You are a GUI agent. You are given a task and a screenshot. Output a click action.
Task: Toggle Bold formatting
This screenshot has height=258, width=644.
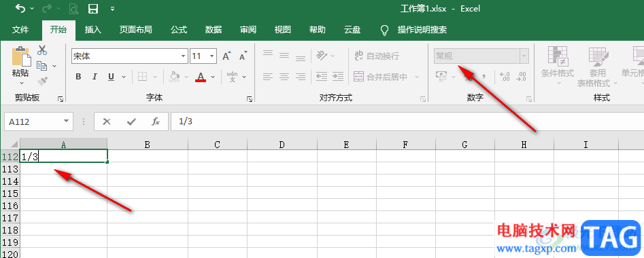(78, 77)
